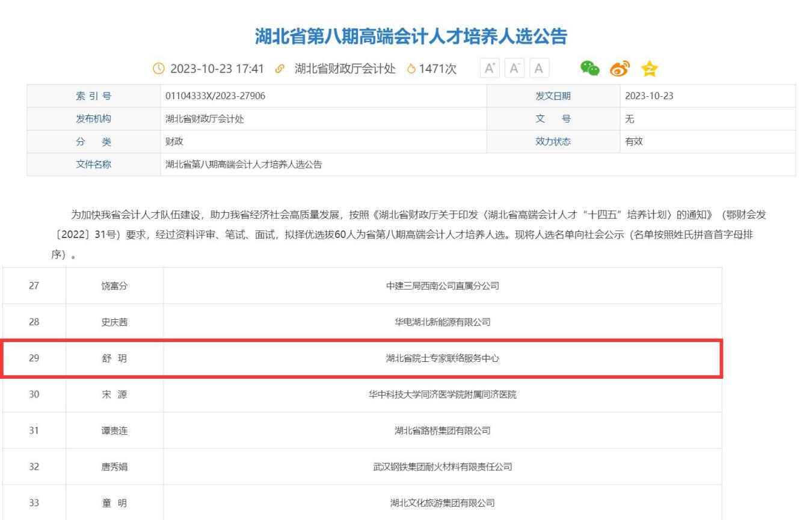Click the name 饶富分 in row 27
The width and height of the screenshot is (812, 520).
[x=114, y=286]
